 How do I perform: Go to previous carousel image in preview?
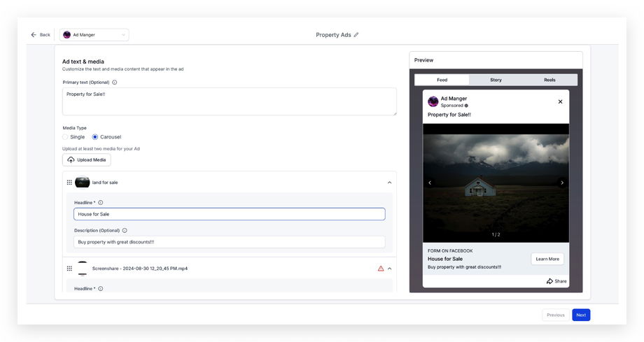tap(430, 183)
